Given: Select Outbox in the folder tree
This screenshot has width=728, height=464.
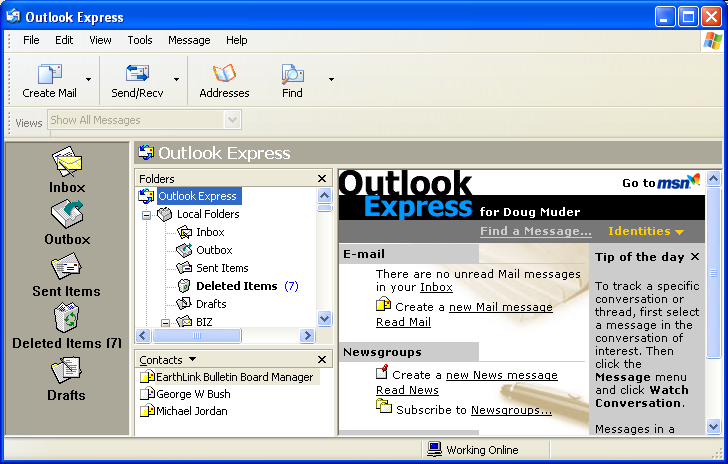Looking at the screenshot, I should [x=214, y=250].
